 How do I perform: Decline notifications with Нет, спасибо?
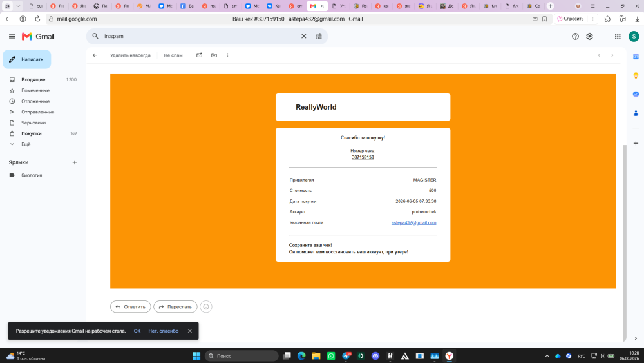point(164,331)
